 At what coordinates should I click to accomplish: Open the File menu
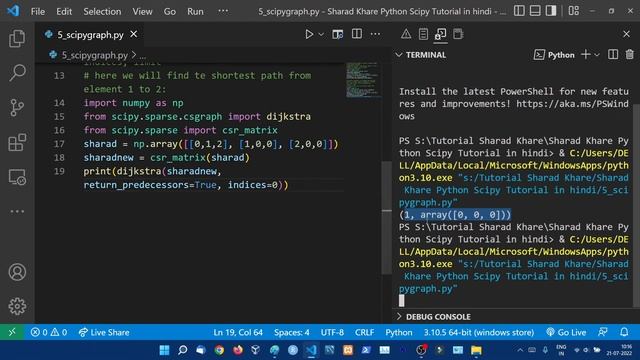point(38,11)
